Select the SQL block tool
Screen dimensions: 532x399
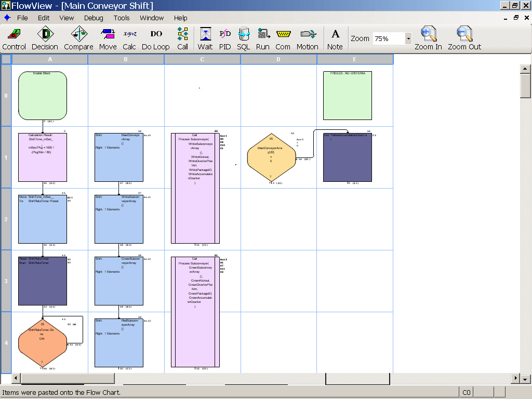point(244,38)
